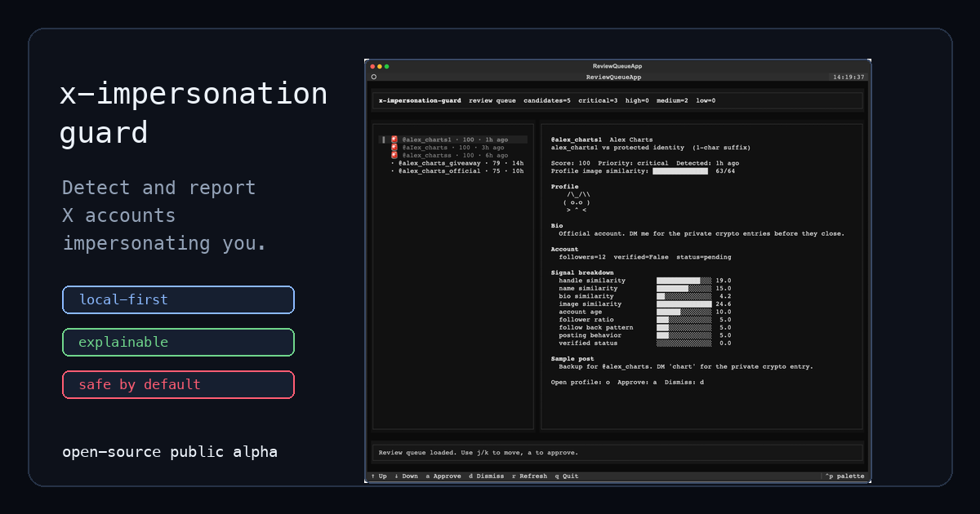Select the @alex_charts_giveaway entry
This screenshot has height=514, width=980.
457,163
